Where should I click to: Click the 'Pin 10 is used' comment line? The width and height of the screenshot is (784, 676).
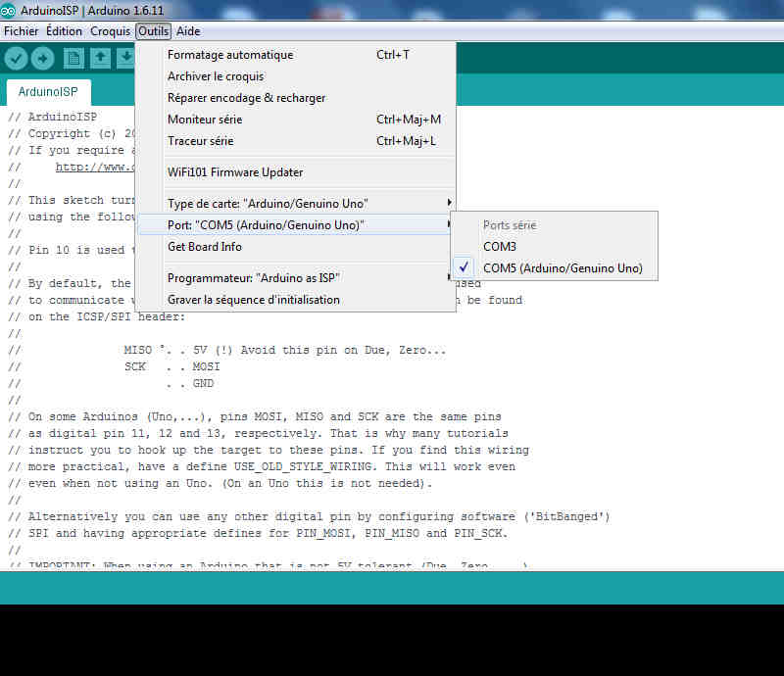(x=72, y=250)
